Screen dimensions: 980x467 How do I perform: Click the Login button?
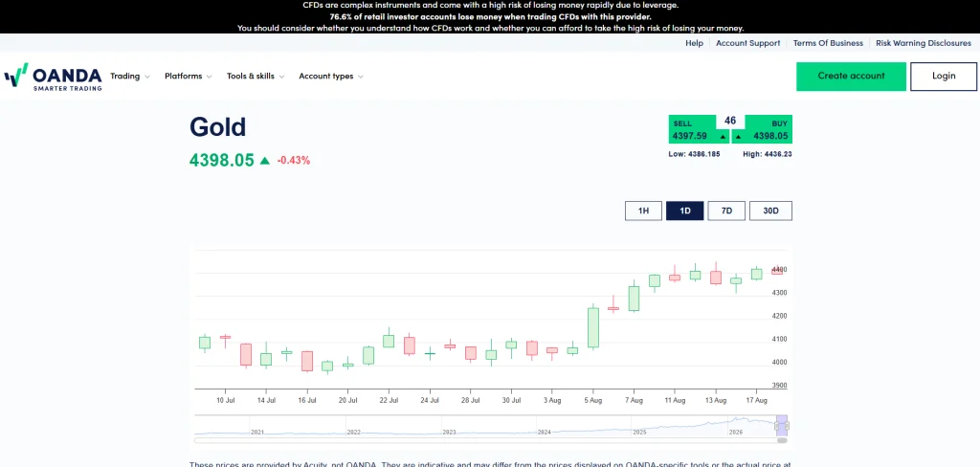point(943,77)
